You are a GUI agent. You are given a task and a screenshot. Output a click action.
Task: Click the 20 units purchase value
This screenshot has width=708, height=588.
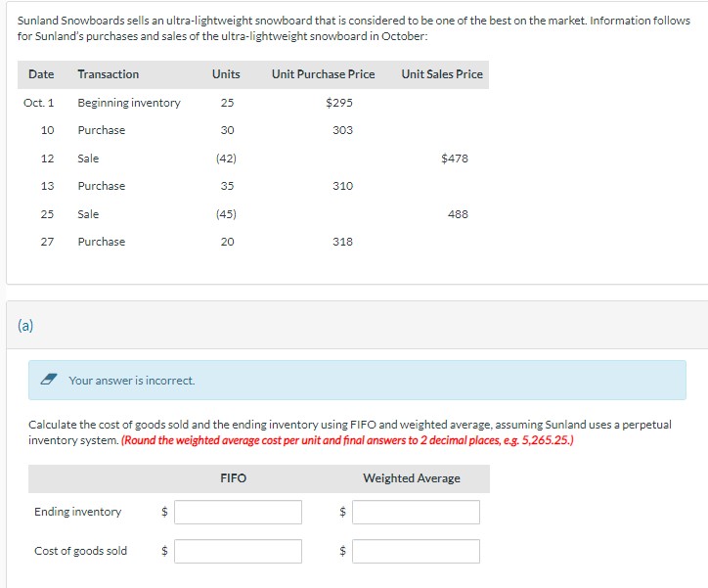[227, 242]
